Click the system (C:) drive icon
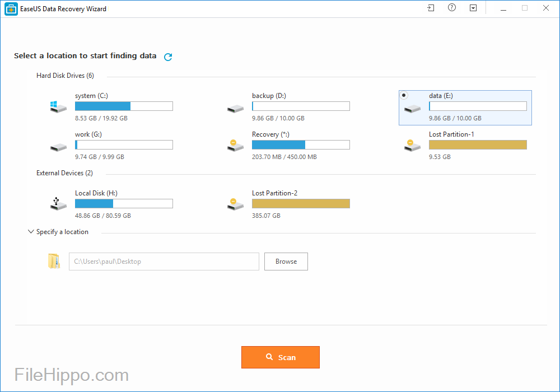Screen dimensions: 560x392 pyautogui.click(x=58, y=107)
